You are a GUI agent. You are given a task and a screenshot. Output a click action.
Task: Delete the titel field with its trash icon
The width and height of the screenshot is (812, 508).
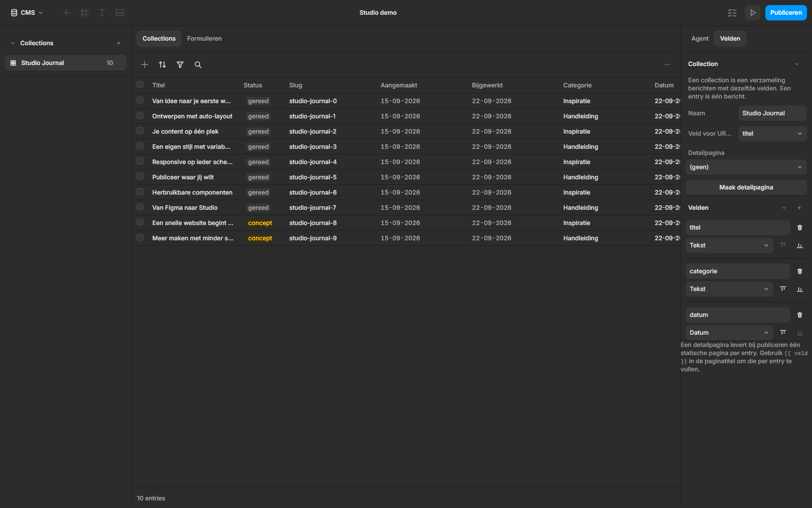[x=800, y=228]
